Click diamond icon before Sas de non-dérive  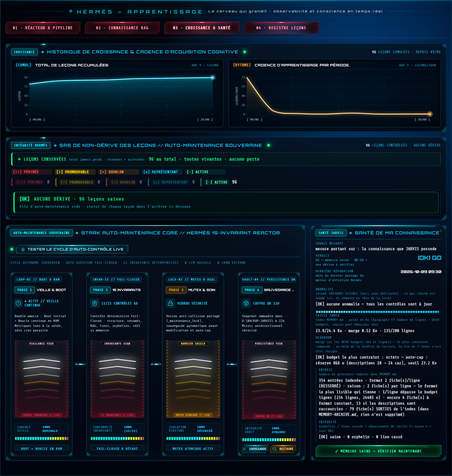tap(55, 145)
